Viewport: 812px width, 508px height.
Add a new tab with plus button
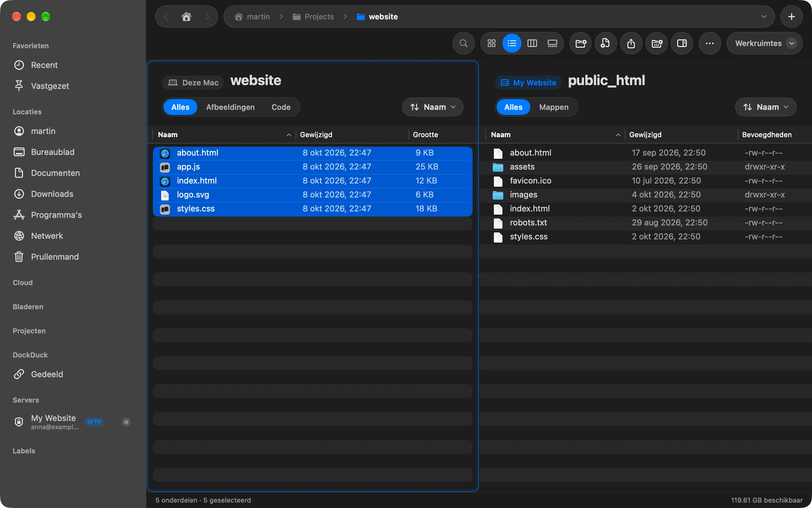[x=791, y=17]
